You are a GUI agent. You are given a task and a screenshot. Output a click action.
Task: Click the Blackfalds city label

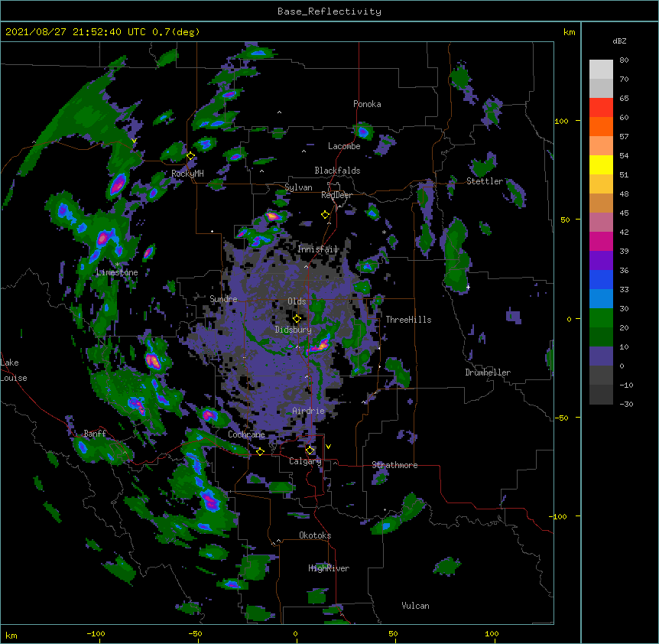point(337,171)
